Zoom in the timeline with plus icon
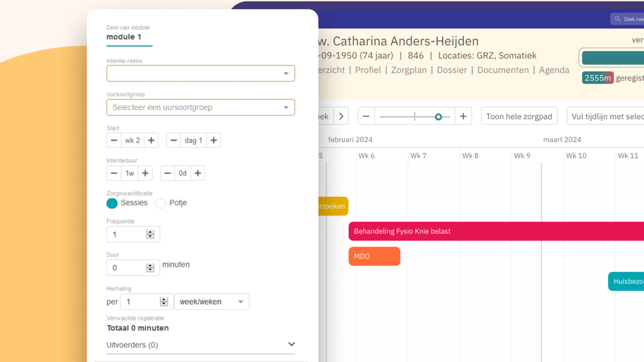Viewport: 644px width, 362px height. [x=463, y=116]
